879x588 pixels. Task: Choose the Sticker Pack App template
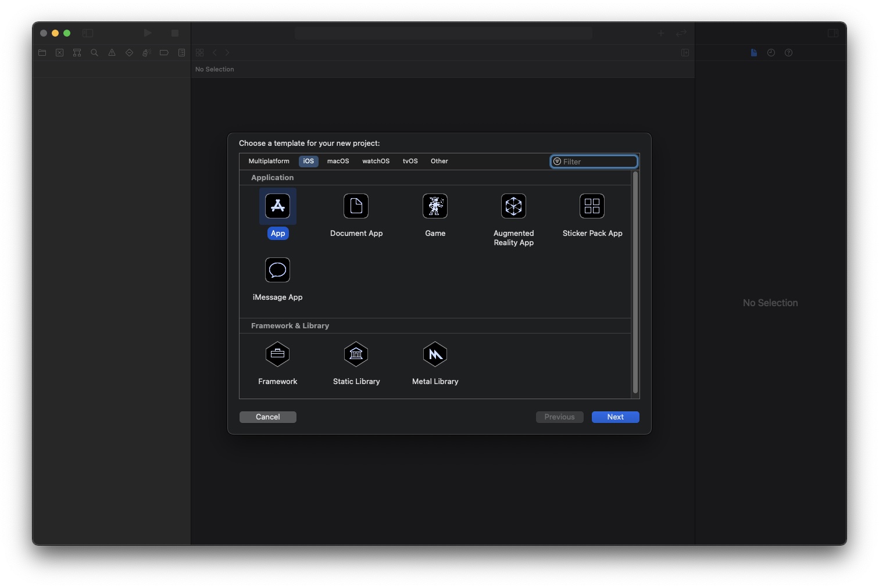coord(592,206)
